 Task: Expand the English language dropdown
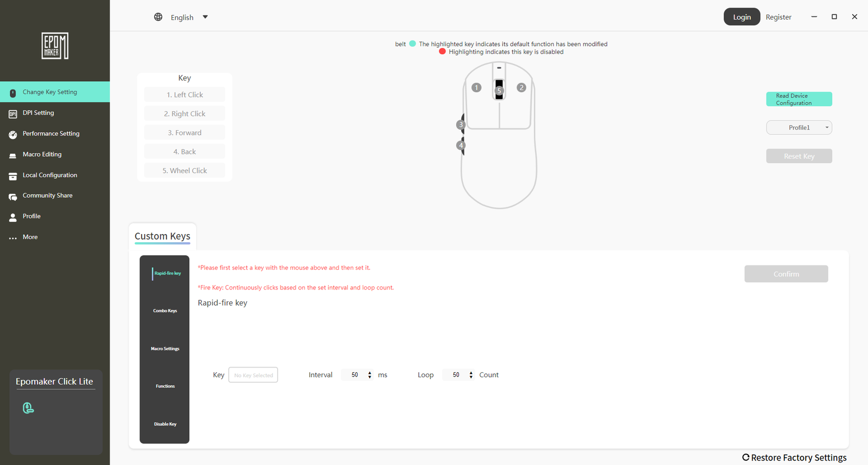[205, 17]
